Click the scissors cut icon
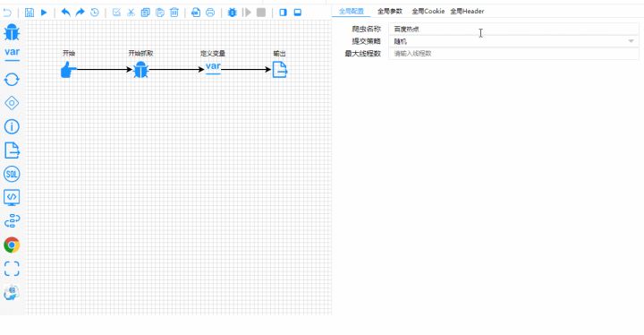Screen dimensions: 644x335 click(x=131, y=13)
